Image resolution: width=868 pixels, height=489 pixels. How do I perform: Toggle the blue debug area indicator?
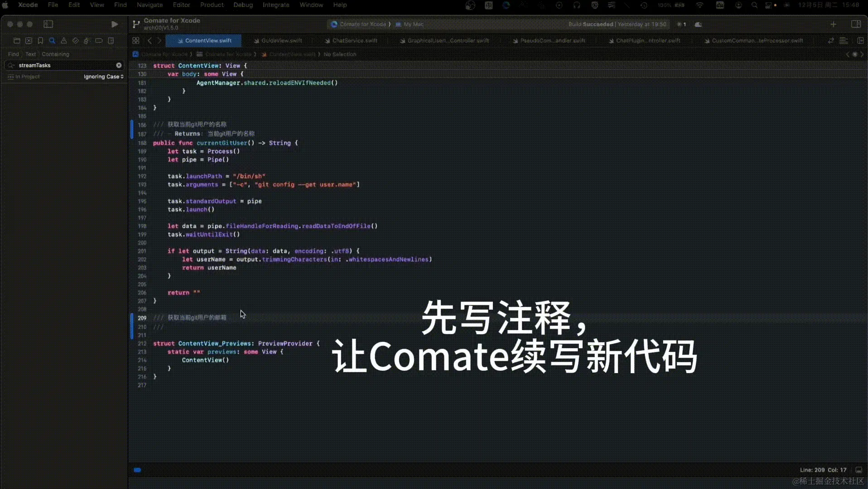pos(137,470)
